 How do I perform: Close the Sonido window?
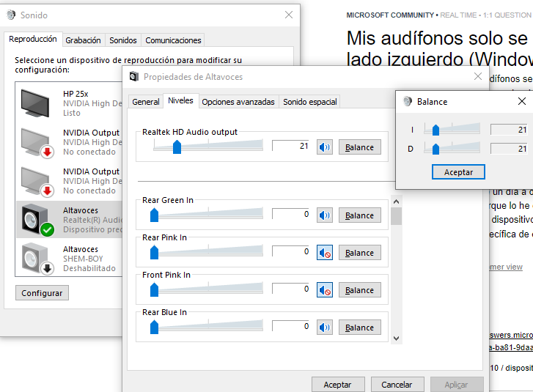tap(289, 15)
